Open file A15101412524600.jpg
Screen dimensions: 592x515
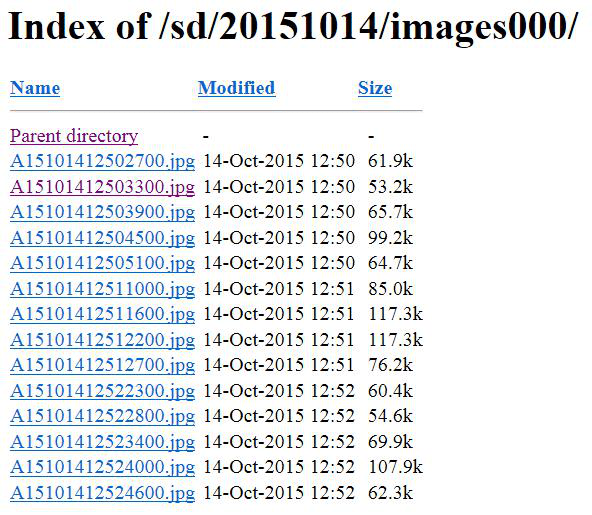102,493
